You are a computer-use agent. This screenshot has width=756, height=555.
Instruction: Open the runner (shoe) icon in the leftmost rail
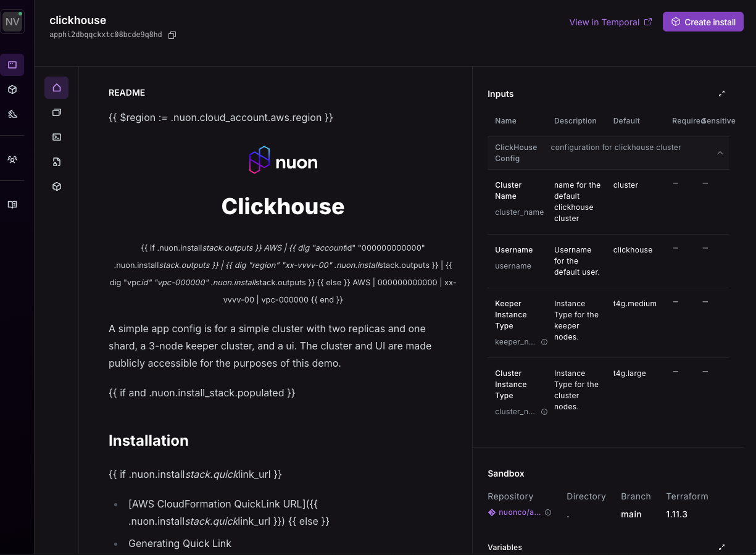pyautogui.click(x=12, y=114)
